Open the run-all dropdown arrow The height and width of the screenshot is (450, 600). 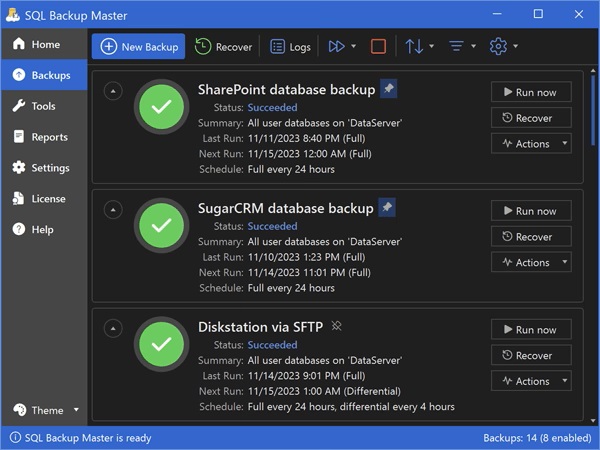(354, 46)
